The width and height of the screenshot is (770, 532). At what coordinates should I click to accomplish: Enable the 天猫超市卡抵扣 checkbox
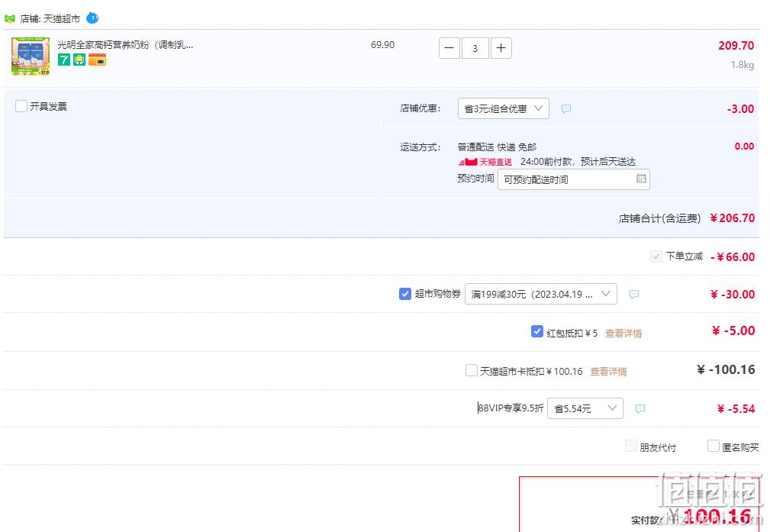tap(471, 370)
